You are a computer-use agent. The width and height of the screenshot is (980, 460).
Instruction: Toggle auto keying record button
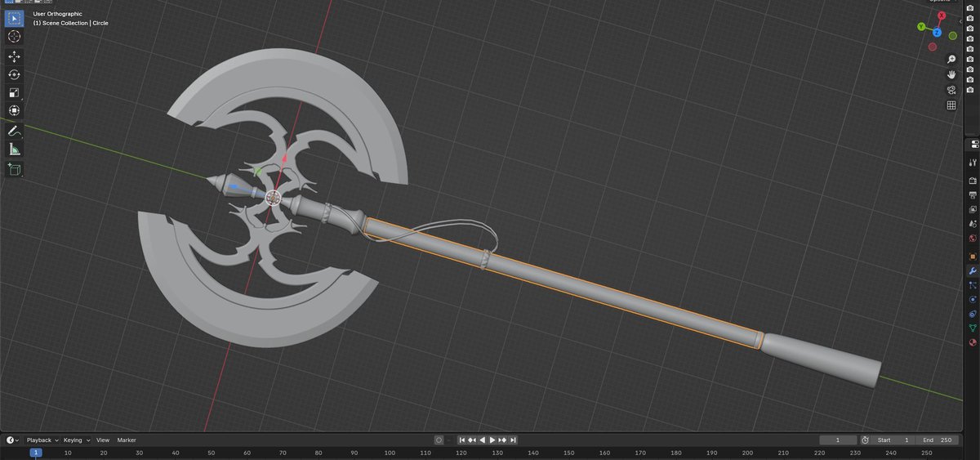click(439, 440)
